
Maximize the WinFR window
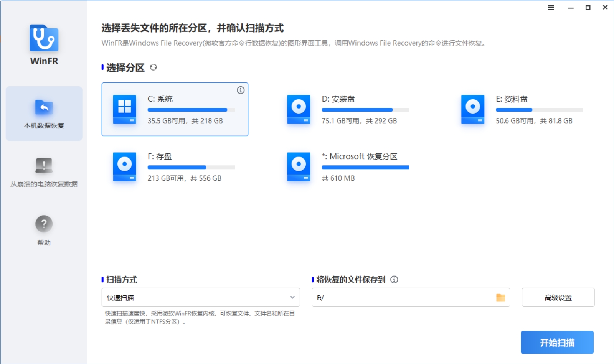[588, 8]
